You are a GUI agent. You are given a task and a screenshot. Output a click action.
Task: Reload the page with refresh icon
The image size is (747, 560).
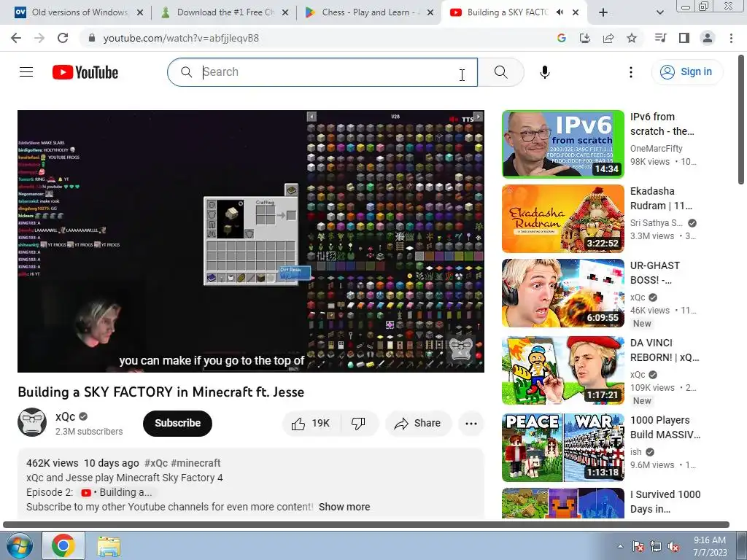point(63,38)
